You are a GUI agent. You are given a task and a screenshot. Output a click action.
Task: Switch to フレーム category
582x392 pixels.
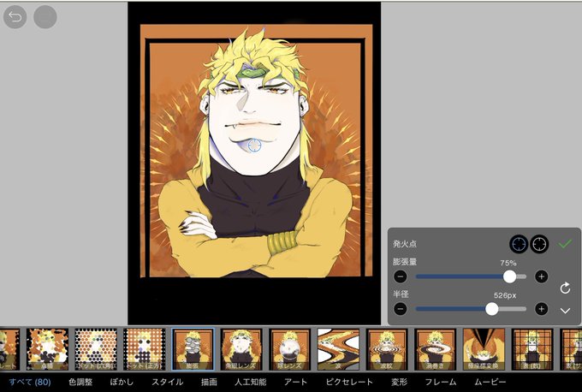pos(441,382)
